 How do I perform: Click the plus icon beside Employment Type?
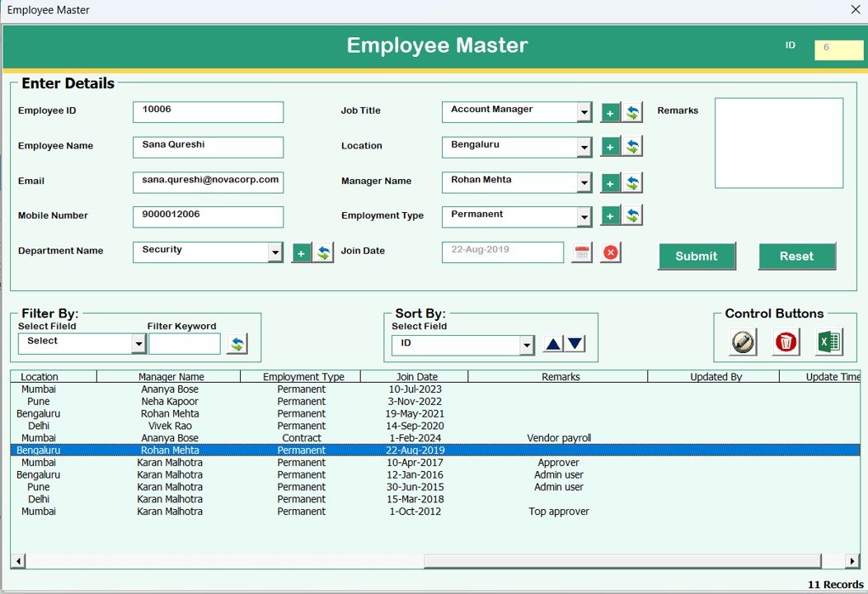click(611, 216)
